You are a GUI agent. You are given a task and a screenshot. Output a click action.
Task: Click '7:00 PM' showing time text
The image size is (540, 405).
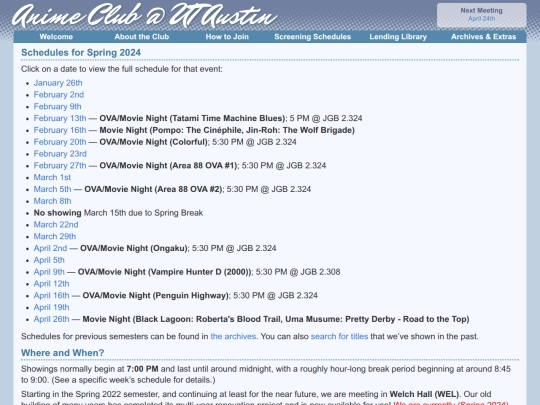click(142, 369)
